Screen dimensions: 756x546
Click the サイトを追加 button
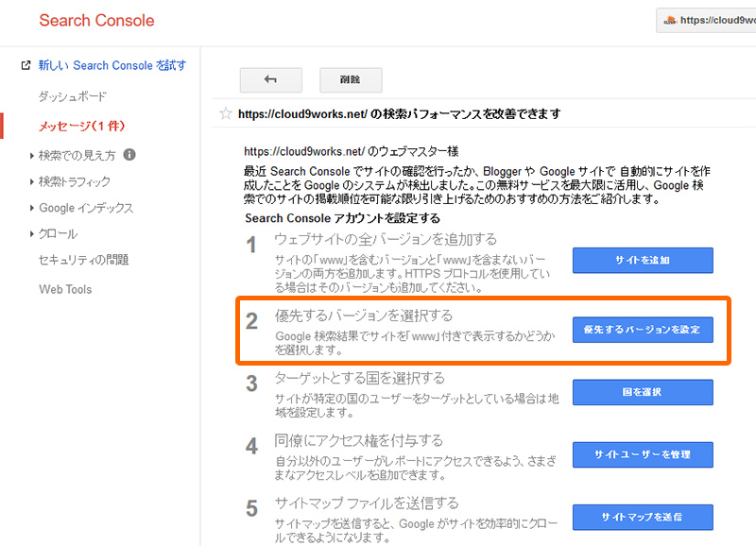click(643, 261)
